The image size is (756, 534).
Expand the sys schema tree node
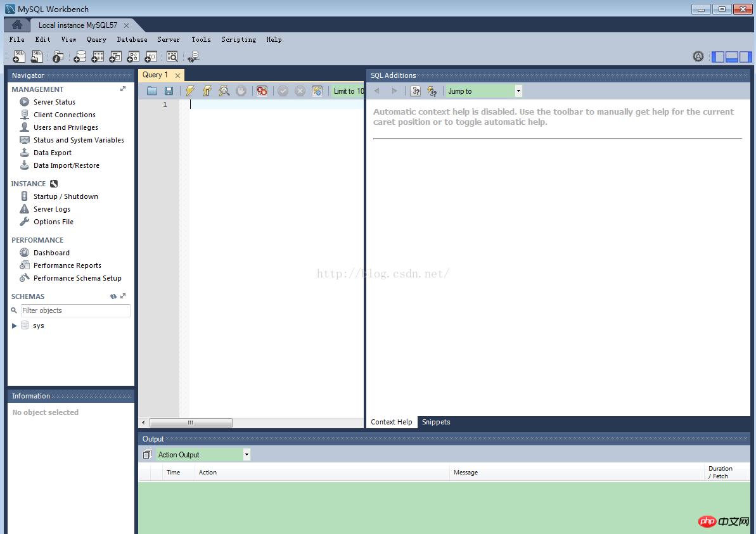pyautogui.click(x=15, y=326)
